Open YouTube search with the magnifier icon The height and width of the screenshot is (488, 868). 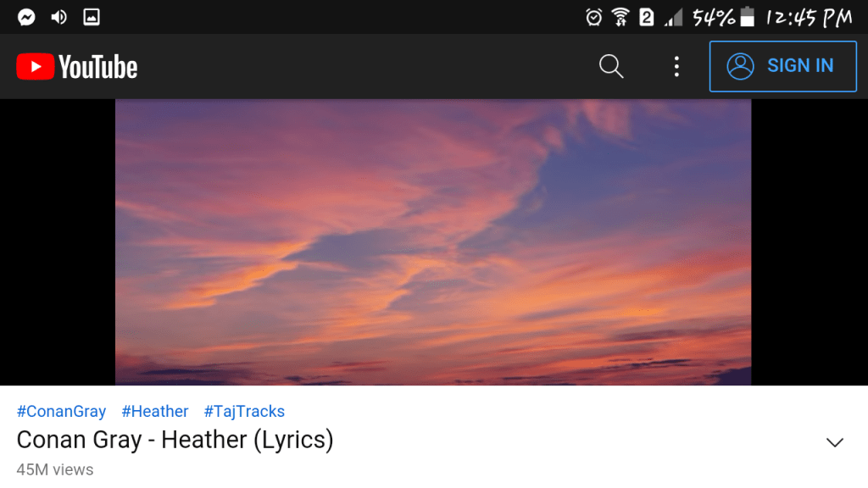pos(611,66)
